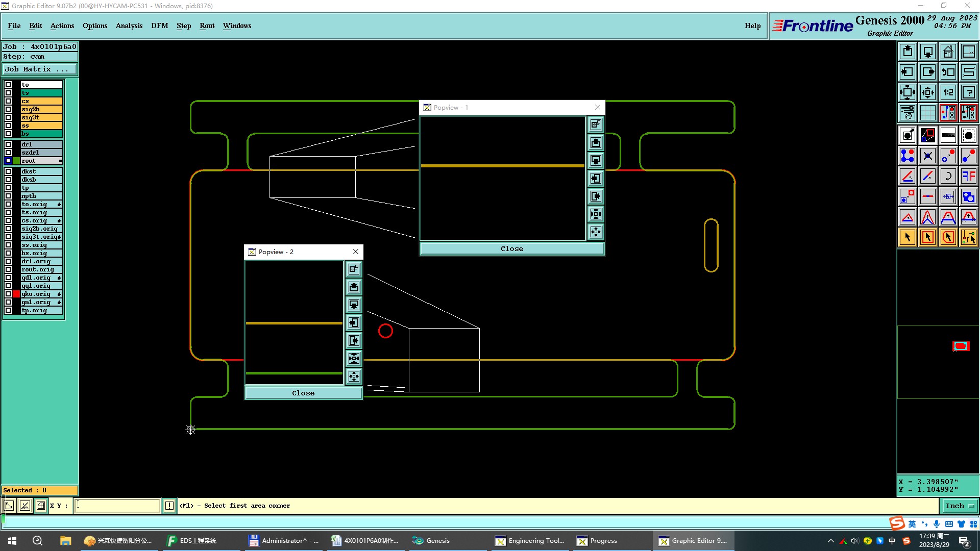Open the Job Matrix selector
This screenshot has width=980, height=551.
coord(40,69)
